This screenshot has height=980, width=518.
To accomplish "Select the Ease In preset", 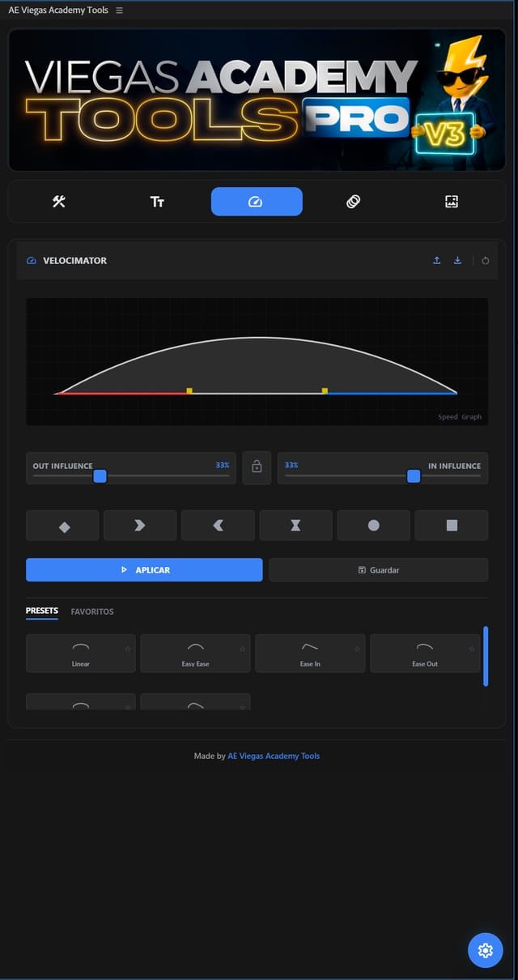I will coord(310,654).
